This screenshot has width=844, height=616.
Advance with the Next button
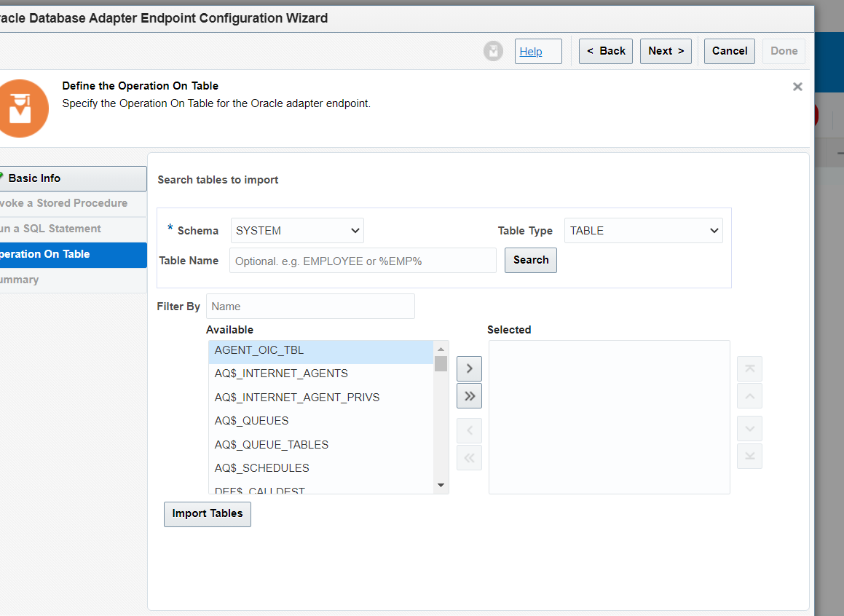(x=665, y=51)
